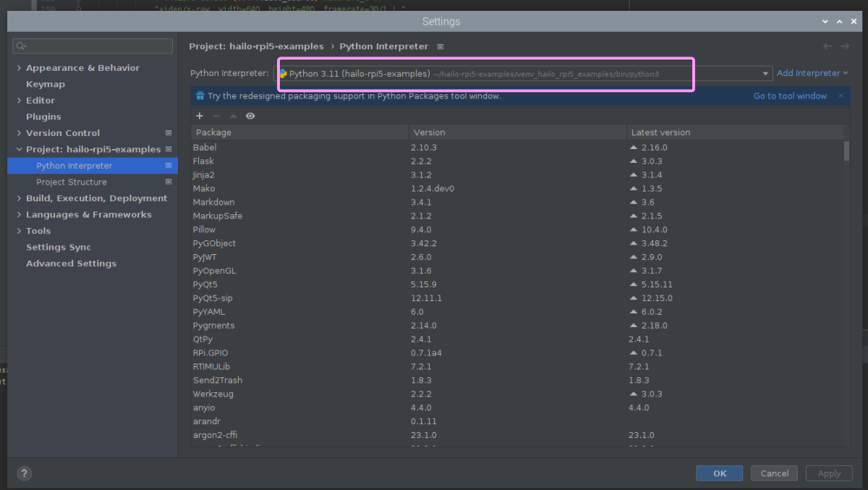
Task: Click the back navigation arrow
Action: tap(827, 46)
